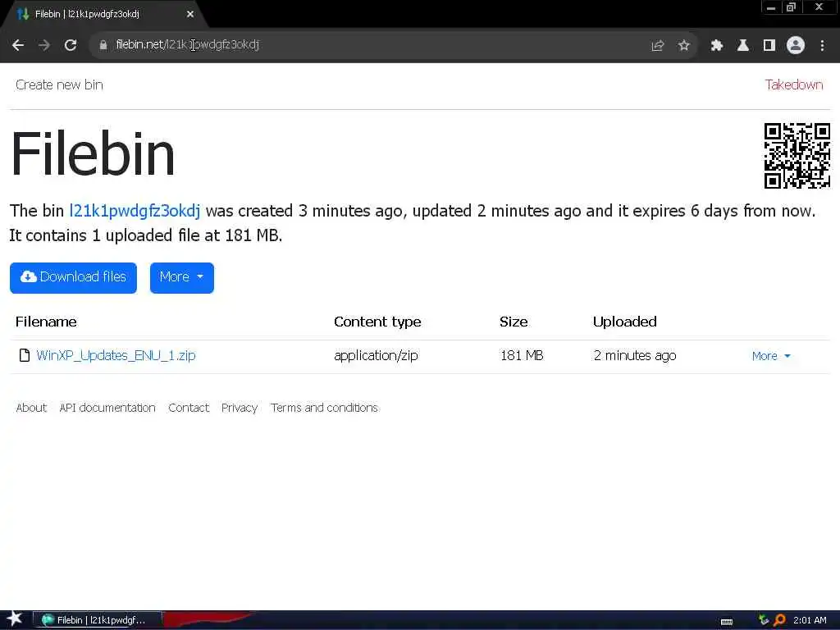
Task: Select the Filebin browser tab
Action: coord(104,14)
